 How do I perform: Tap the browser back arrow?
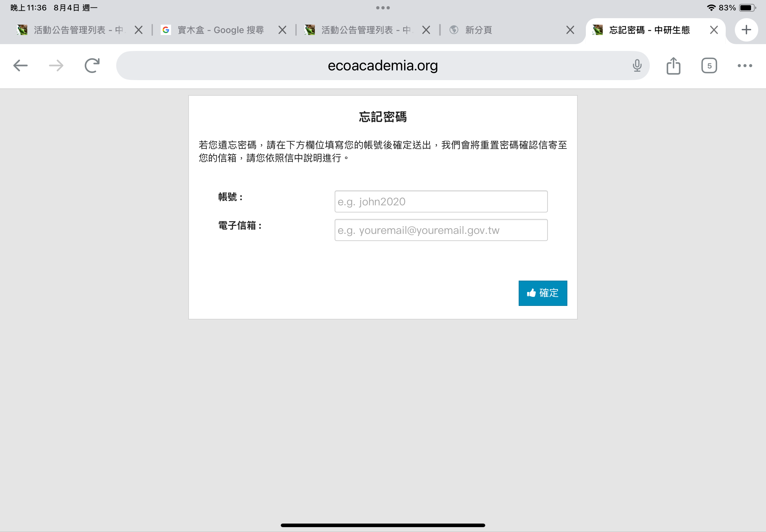pos(20,66)
